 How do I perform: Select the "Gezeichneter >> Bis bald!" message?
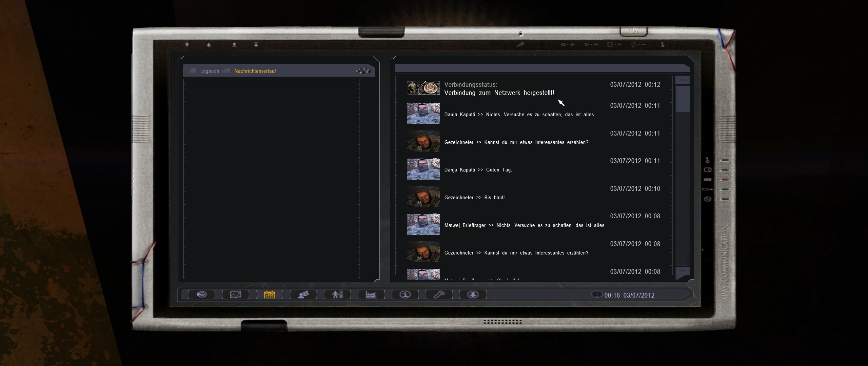tap(474, 198)
